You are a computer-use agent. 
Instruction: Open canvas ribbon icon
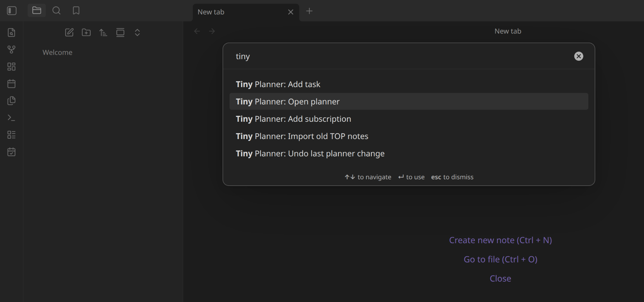click(12, 66)
